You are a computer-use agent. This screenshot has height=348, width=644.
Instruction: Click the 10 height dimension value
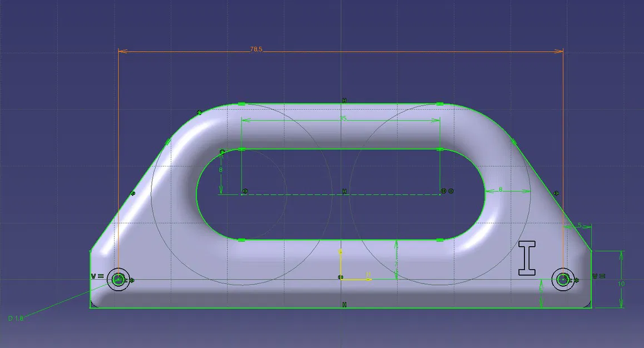click(x=621, y=284)
